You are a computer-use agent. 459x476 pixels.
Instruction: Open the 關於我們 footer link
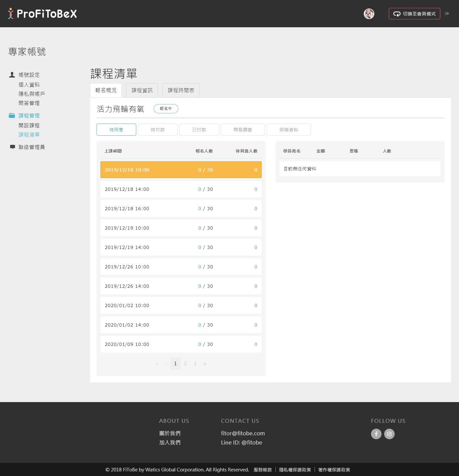pos(170,433)
